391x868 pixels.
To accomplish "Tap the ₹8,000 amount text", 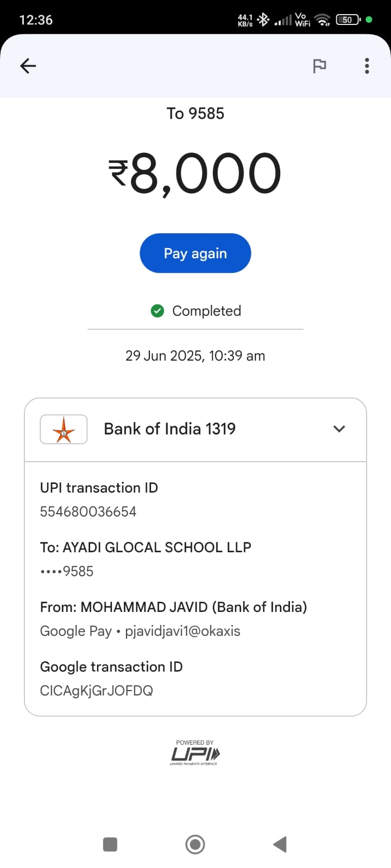I will tap(195, 174).
